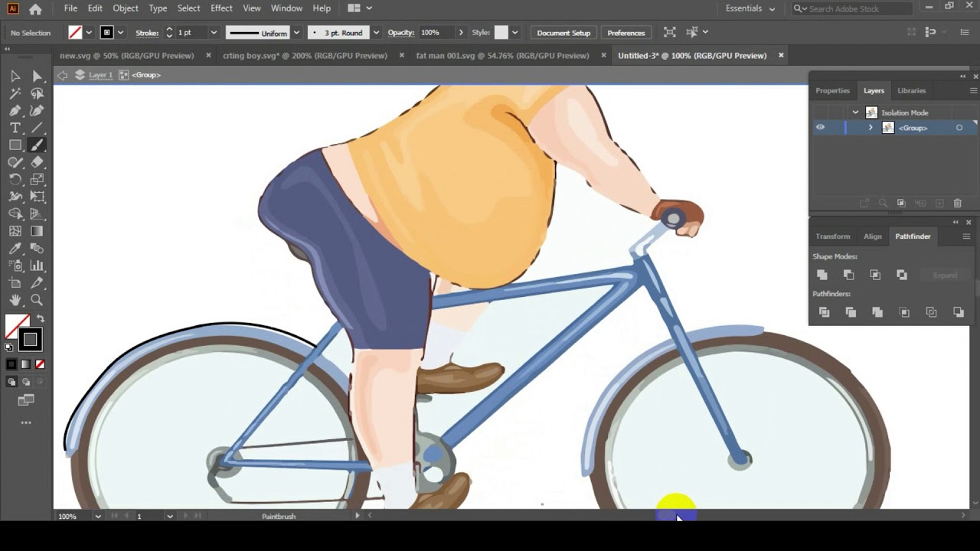Choose the Eraser tool
Image resolution: width=980 pixels, height=551 pixels.
coord(37,162)
